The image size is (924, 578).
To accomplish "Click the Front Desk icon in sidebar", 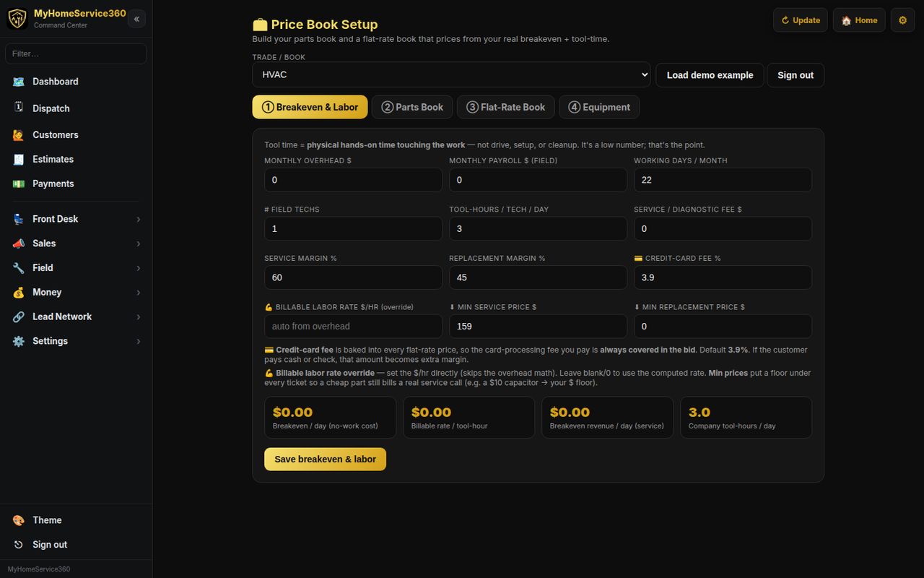I will [x=19, y=219].
